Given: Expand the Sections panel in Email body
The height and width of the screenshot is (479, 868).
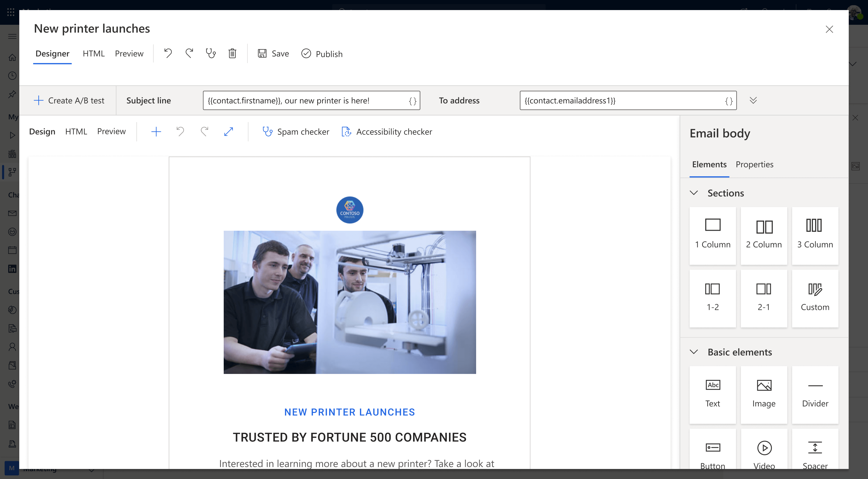Looking at the screenshot, I should pos(695,192).
